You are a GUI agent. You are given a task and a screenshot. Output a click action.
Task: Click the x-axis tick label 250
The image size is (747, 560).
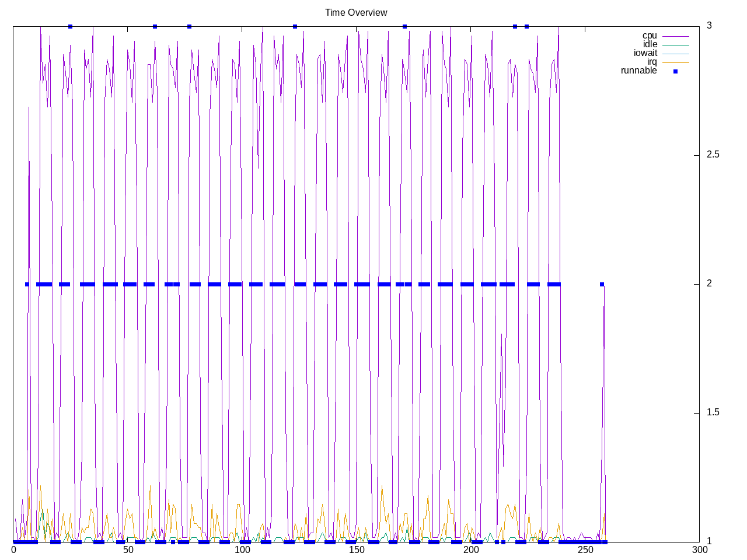(585, 550)
